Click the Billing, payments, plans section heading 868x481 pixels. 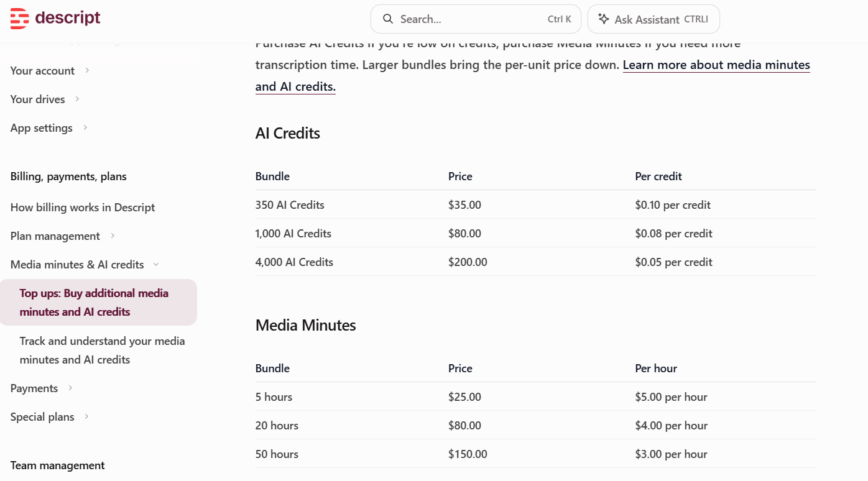tap(68, 176)
